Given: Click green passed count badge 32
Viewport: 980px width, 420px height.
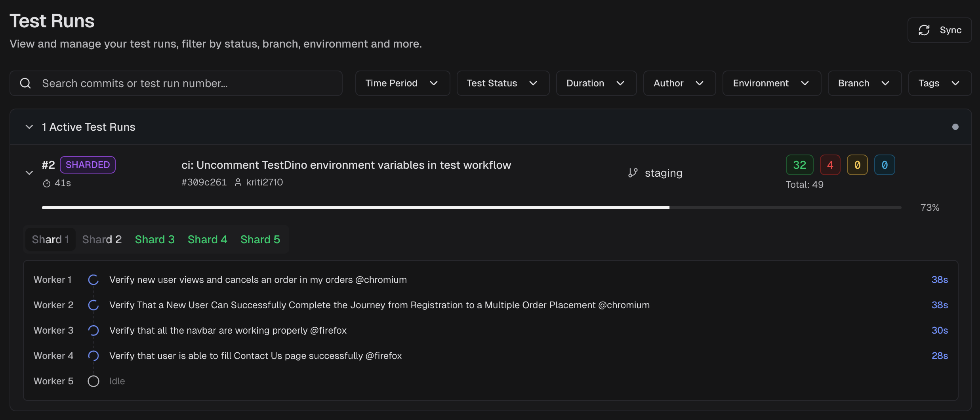Looking at the screenshot, I should [x=799, y=165].
